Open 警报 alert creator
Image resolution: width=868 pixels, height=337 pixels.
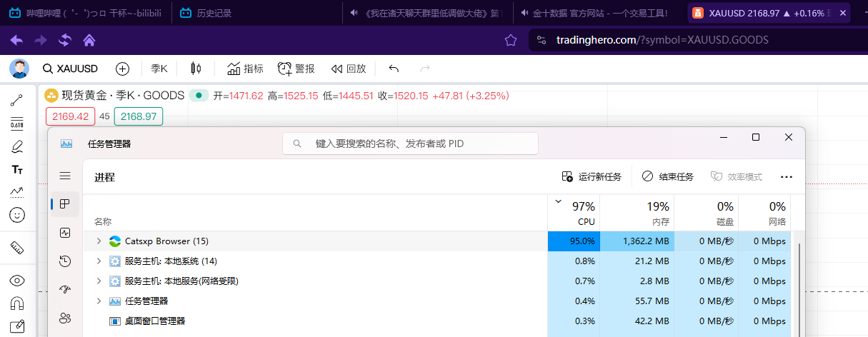[296, 69]
